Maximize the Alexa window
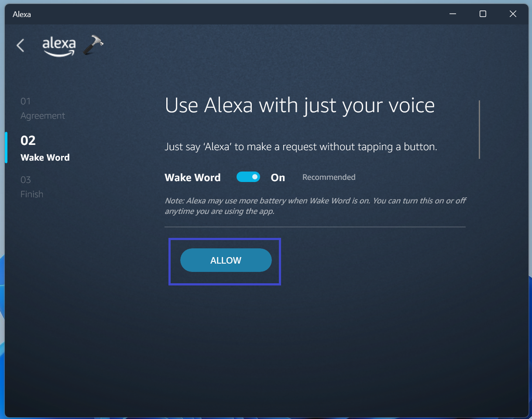 pyautogui.click(x=483, y=14)
